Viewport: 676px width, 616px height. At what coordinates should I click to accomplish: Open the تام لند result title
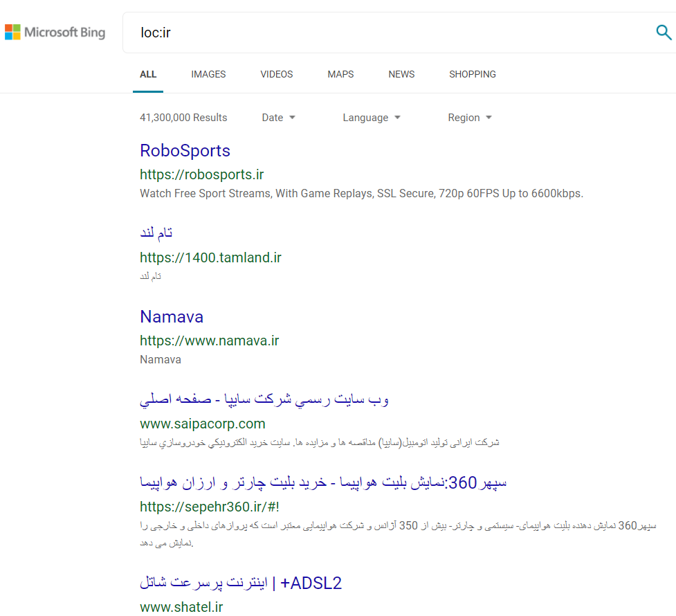(156, 233)
